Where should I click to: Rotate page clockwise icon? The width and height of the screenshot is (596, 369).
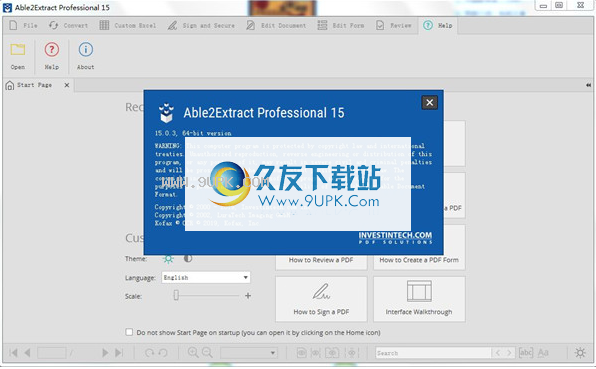tap(149, 353)
